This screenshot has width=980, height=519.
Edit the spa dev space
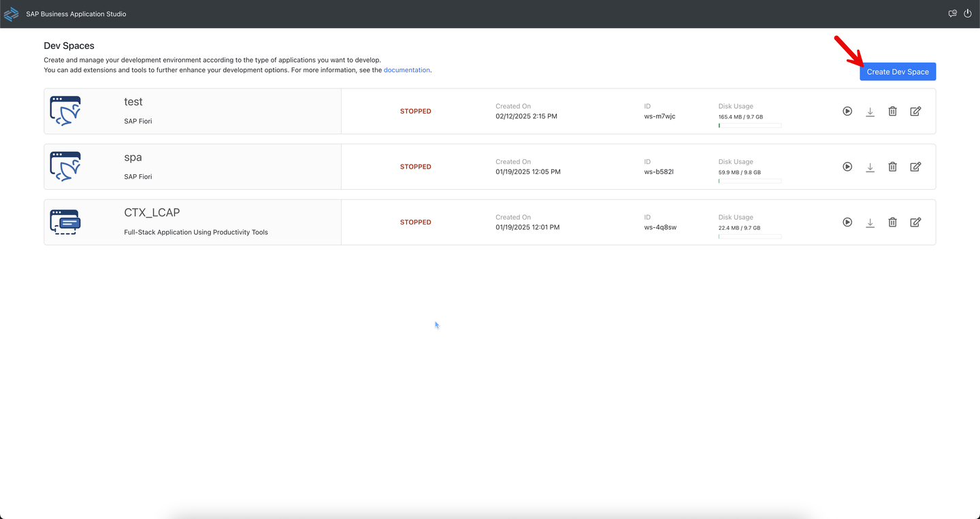pos(915,167)
